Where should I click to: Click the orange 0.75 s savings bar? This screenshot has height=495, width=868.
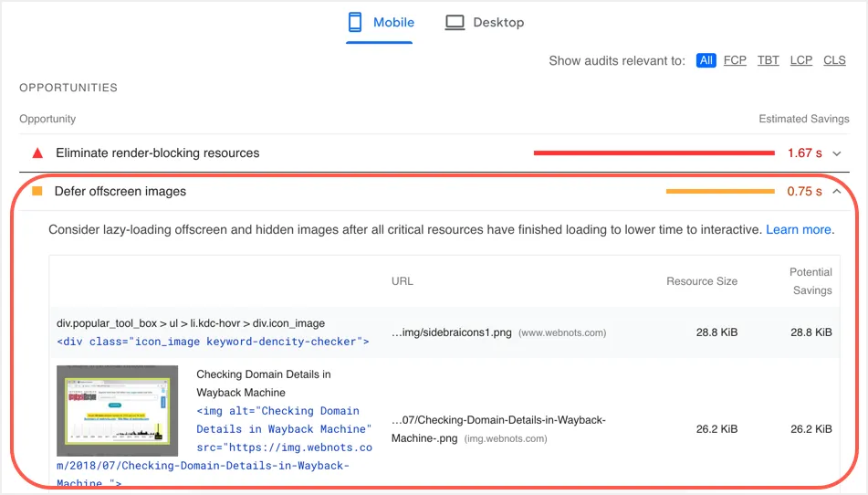coord(720,192)
